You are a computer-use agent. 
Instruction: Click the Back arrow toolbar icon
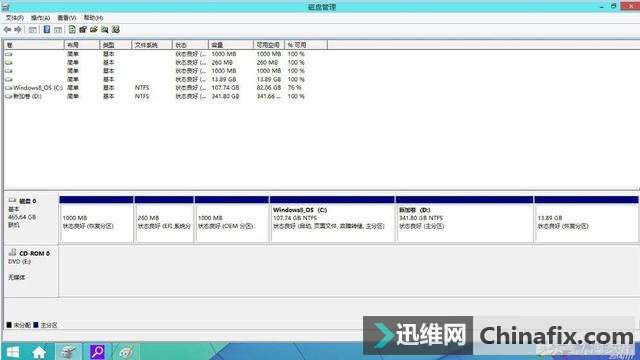[x=7, y=30]
